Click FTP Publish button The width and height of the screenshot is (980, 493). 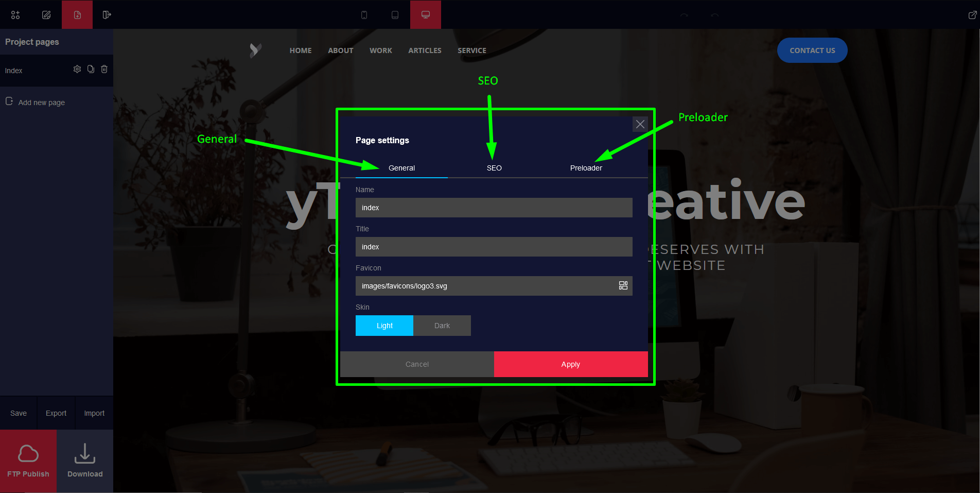tap(28, 461)
